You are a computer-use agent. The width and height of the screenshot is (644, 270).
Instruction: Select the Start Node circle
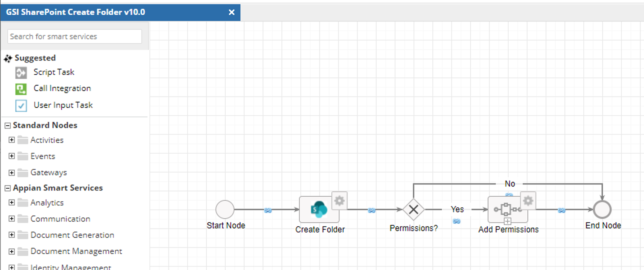coord(225,209)
